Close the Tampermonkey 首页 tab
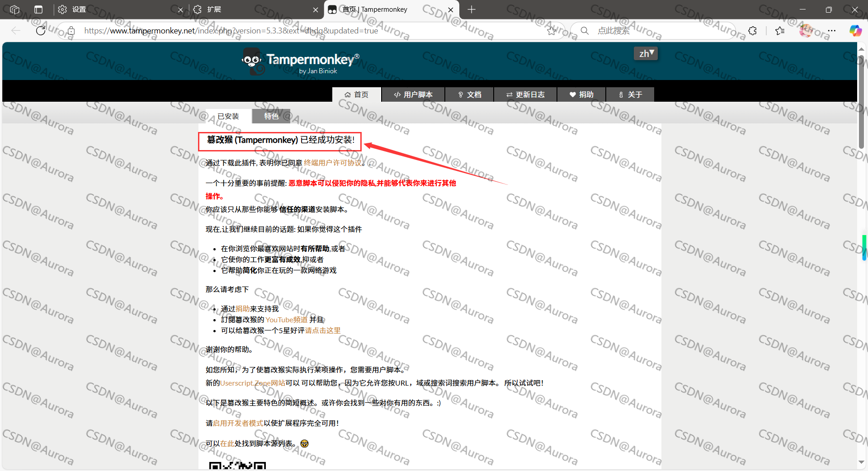This screenshot has height=471, width=868. [x=451, y=9]
